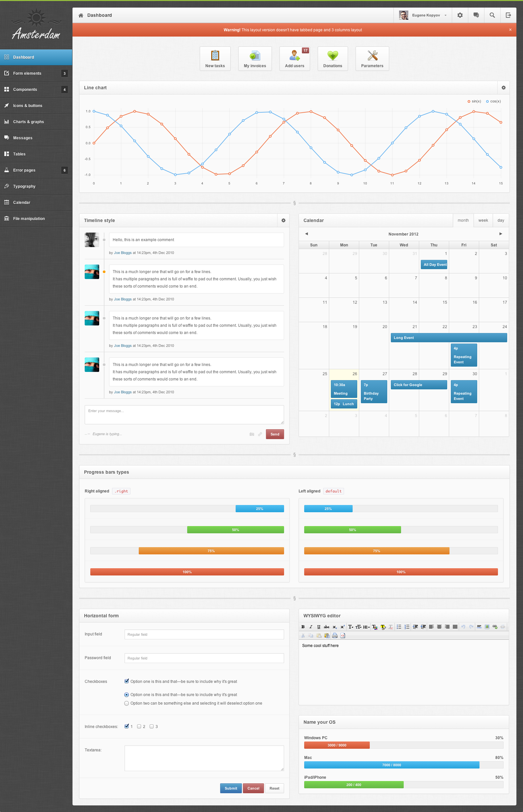Open the Donations shortcut
The height and width of the screenshot is (812, 523).
[x=333, y=58]
